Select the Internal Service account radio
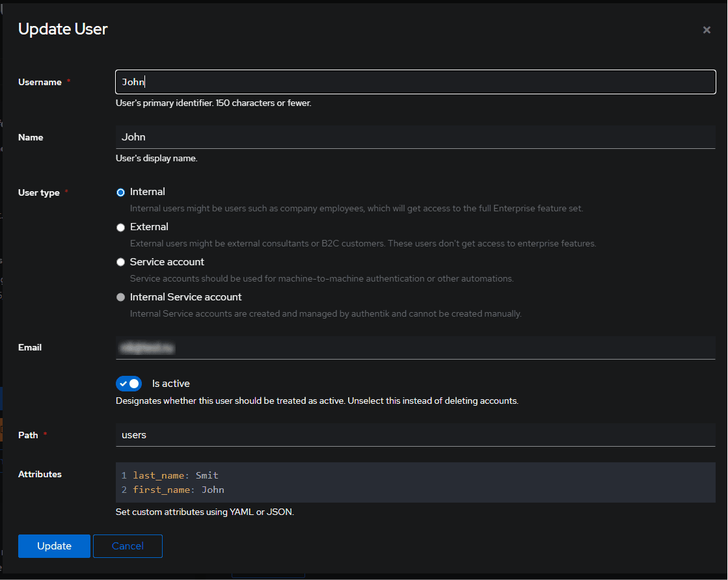Screen dimensions: 728x580 [x=121, y=297]
